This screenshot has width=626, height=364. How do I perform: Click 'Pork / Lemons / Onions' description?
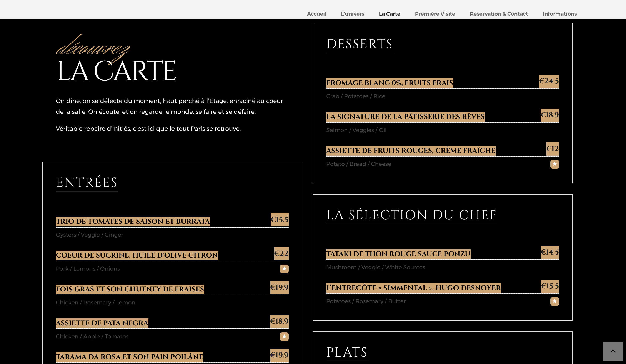click(88, 269)
